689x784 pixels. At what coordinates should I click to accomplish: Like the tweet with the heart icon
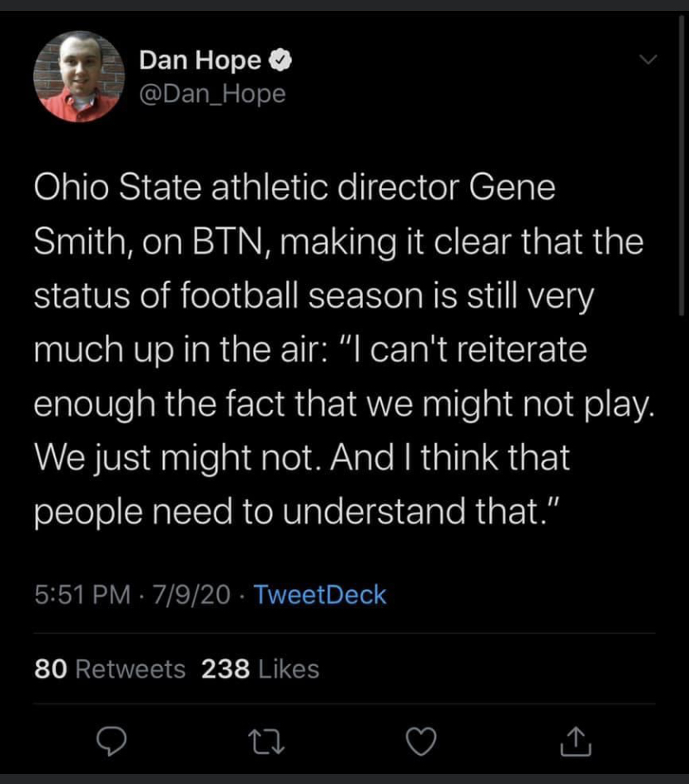coord(422,742)
